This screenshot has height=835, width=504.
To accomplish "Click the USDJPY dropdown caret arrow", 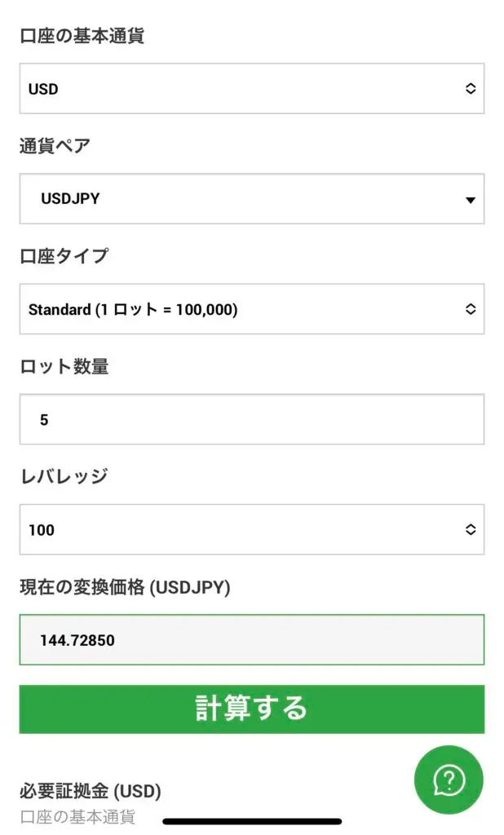I will pyautogui.click(x=471, y=200).
